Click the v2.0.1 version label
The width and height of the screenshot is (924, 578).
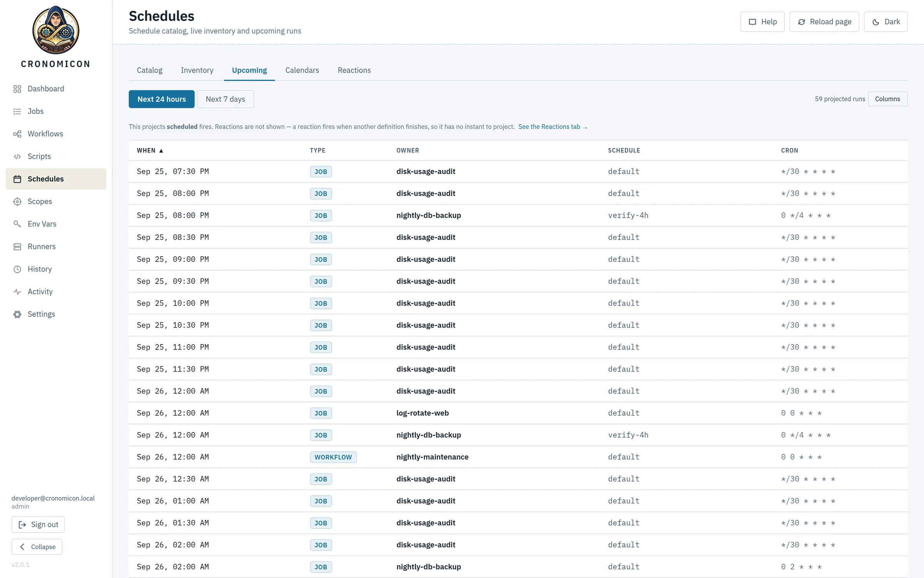point(20,565)
